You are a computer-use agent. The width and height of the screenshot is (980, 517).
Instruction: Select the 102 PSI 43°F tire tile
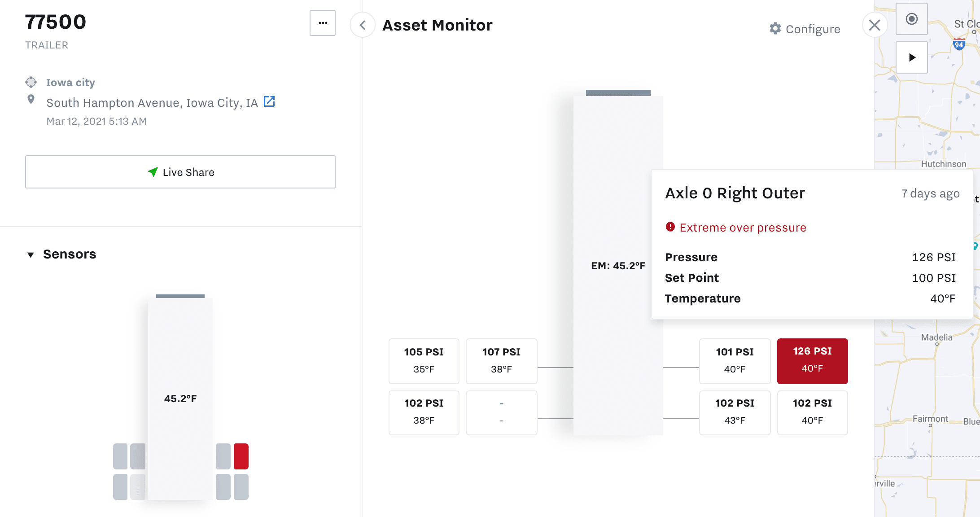coord(734,412)
